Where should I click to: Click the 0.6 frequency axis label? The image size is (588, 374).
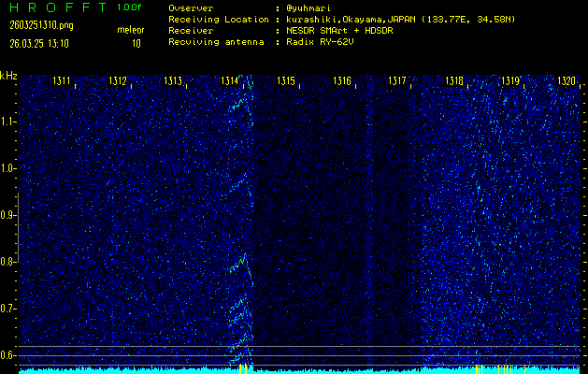pyautogui.click(x=7, y=355)
